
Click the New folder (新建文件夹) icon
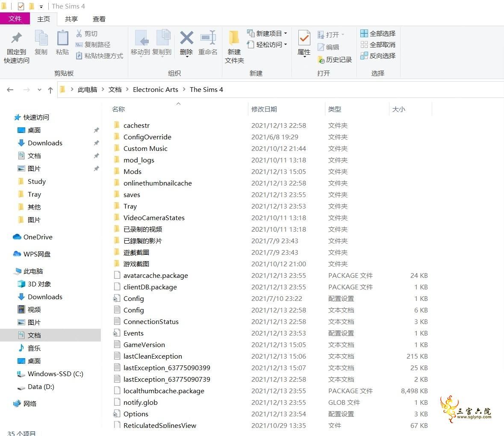click(x=234, y=38)
